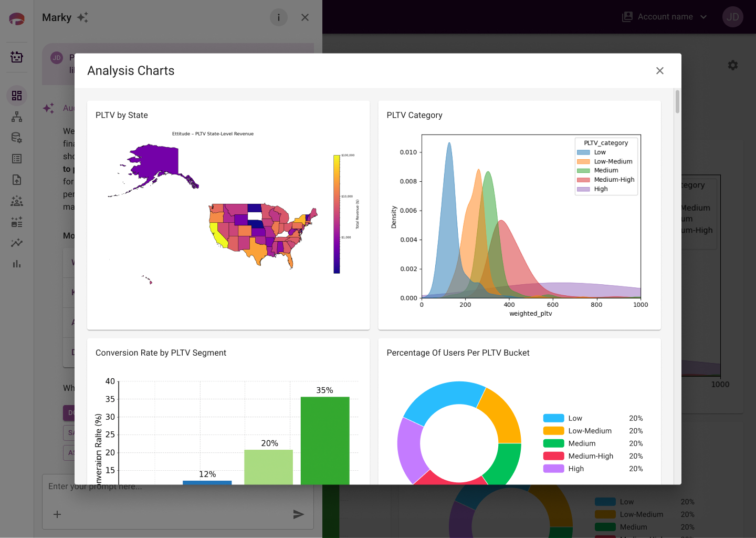Click the Low legend color swatch
The image size is (756, 538).
click(553, 418)
